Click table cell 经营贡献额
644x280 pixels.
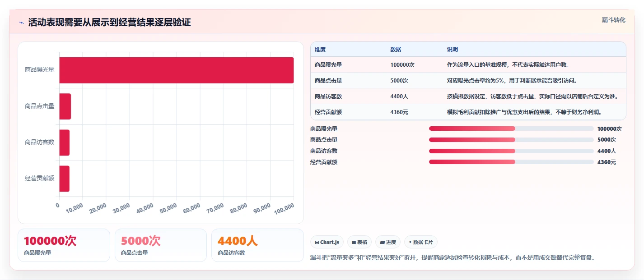point(328,112)
